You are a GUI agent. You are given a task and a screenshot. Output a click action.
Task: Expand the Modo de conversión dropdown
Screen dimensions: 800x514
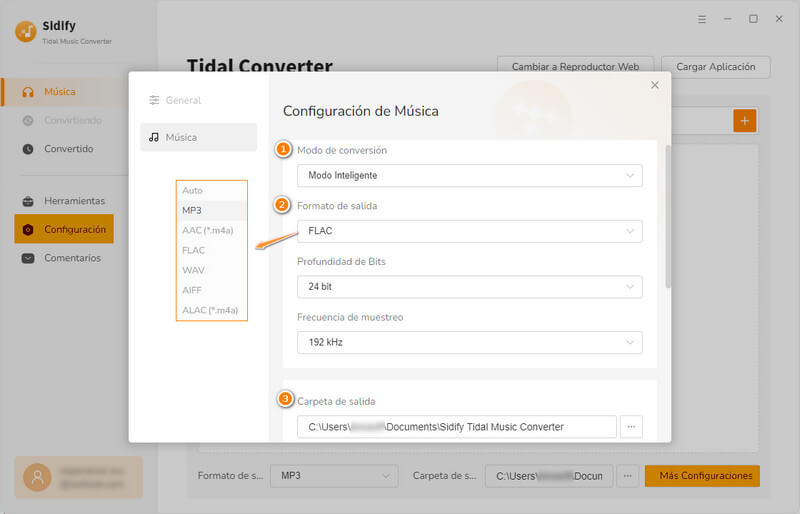[x=469, y=176]
